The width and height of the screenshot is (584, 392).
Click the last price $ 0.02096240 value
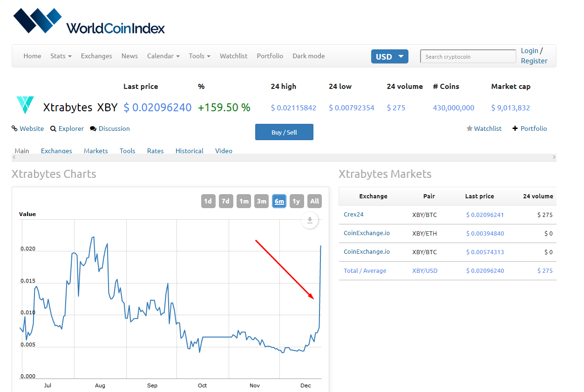pyautogui.click(x=157, y=108)
